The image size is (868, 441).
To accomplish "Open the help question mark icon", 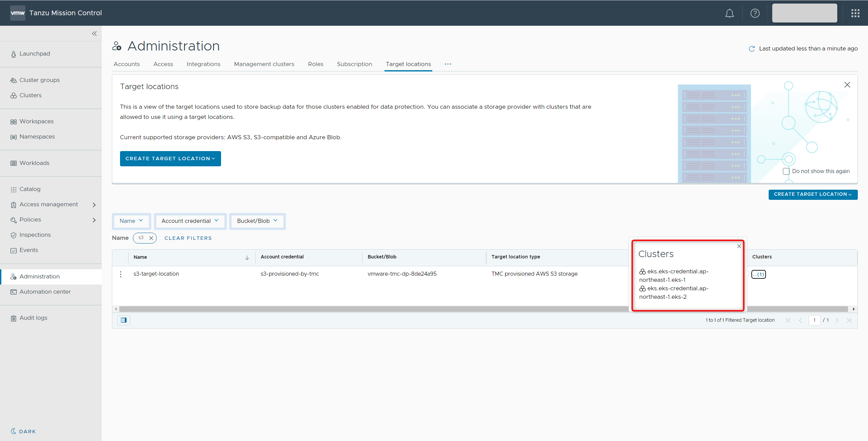I will click(755, 13).
